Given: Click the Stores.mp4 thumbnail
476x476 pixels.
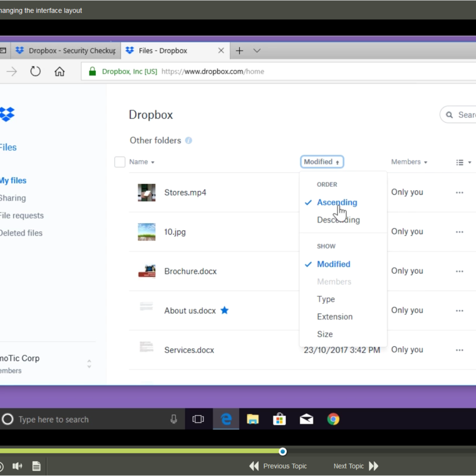Looking at the screenshot, I should (146, 192).
